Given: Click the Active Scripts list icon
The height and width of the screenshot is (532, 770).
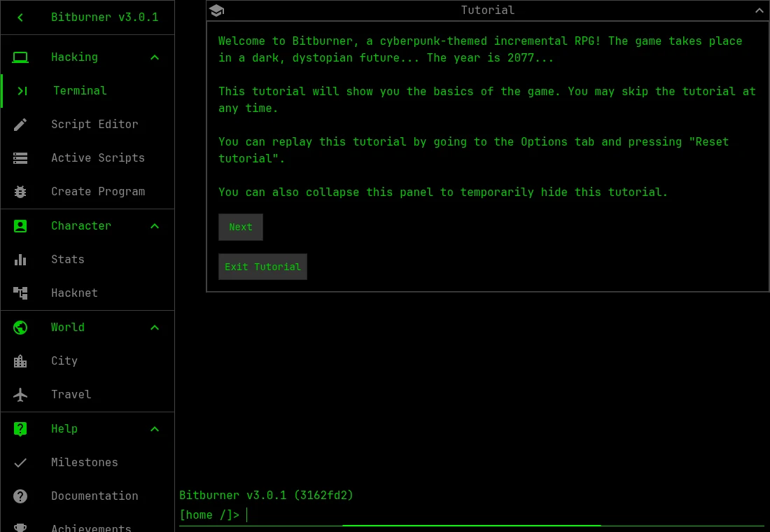Looking at the screenshot, I should pyautogui.click(x=20, y=158).
